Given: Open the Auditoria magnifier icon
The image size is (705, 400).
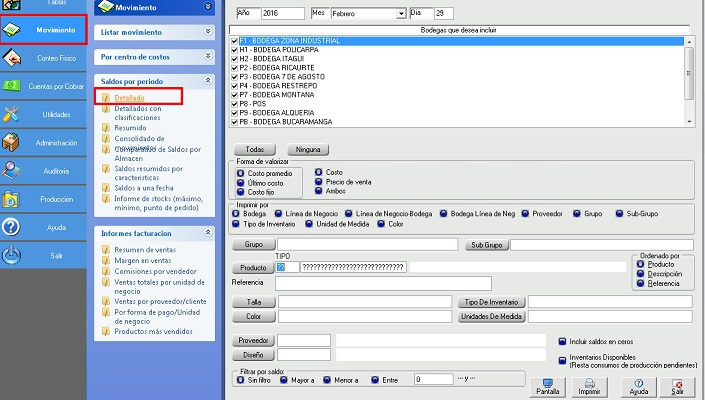Looking at the screenshot, I should coord(13,170).
